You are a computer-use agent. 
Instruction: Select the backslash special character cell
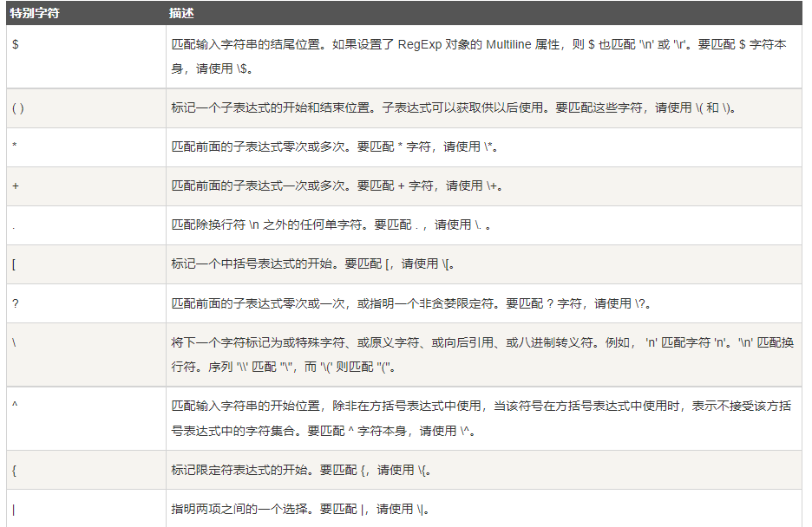coord(86,355)
